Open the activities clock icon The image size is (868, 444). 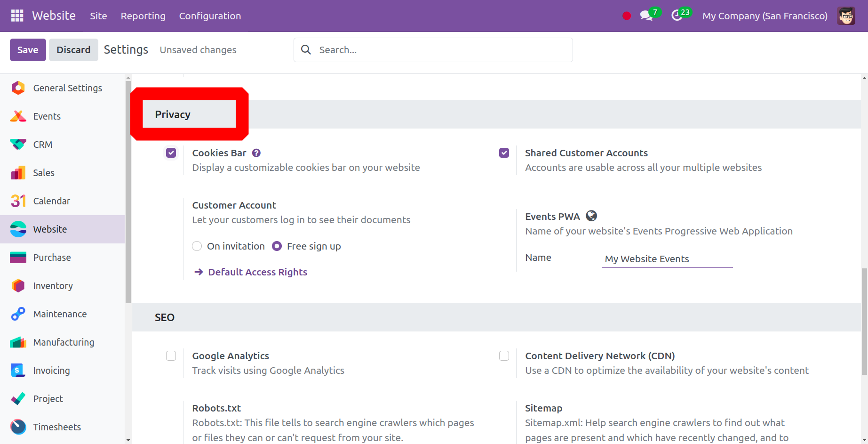(x=677, y=16)
